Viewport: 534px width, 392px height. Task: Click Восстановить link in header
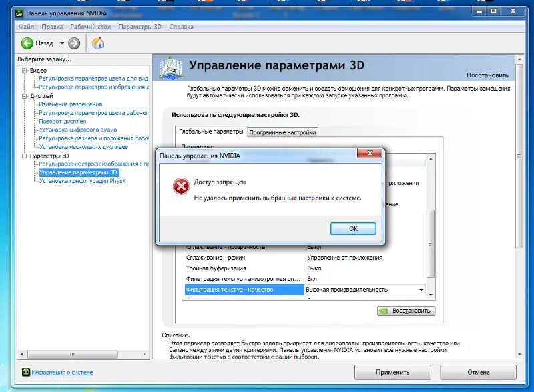[x=487, y=75]
